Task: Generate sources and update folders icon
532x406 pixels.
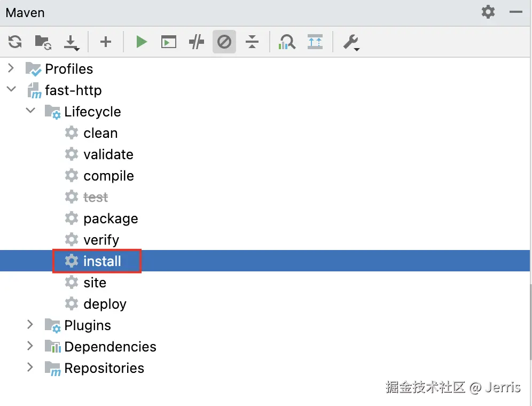Action: (43, 42)
